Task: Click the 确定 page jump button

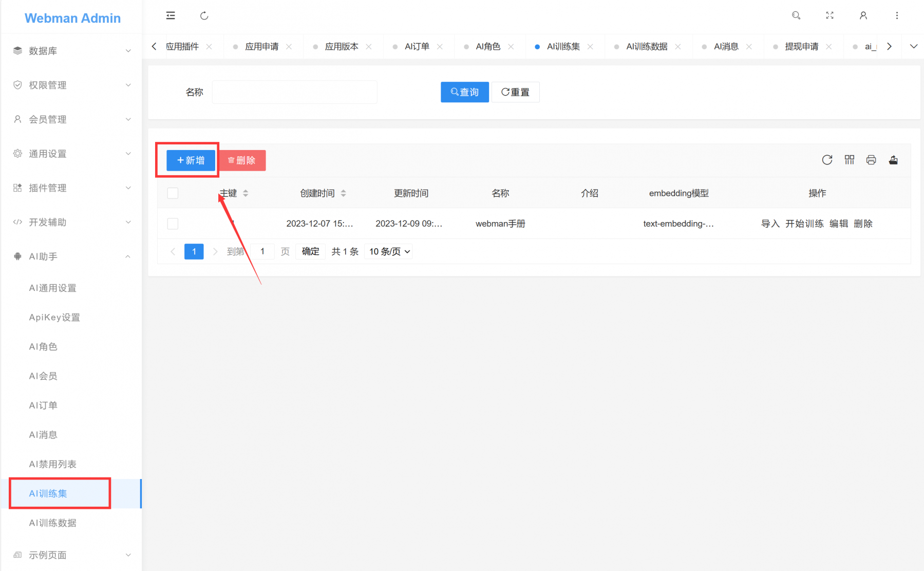Action: pos(310,251)
